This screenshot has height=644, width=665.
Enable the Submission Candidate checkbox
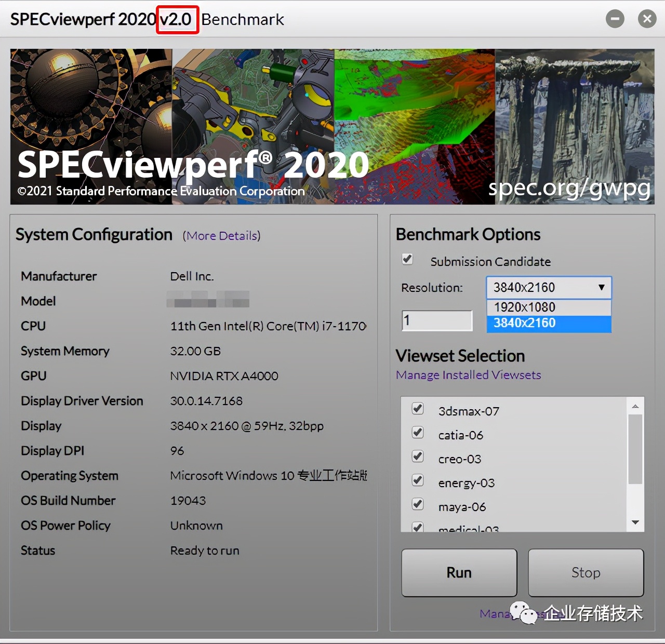(407, 259)
